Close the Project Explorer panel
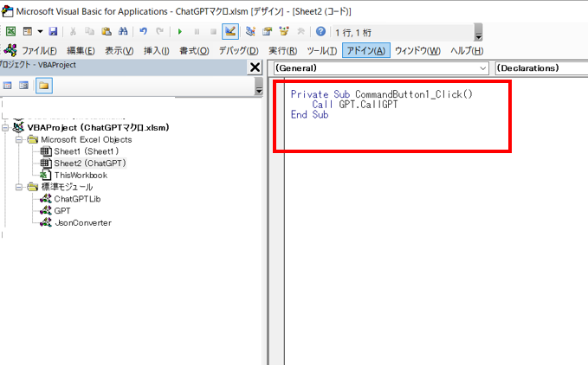Image resolution: width=588 pixels, height=365 pixels. (255, 67)
